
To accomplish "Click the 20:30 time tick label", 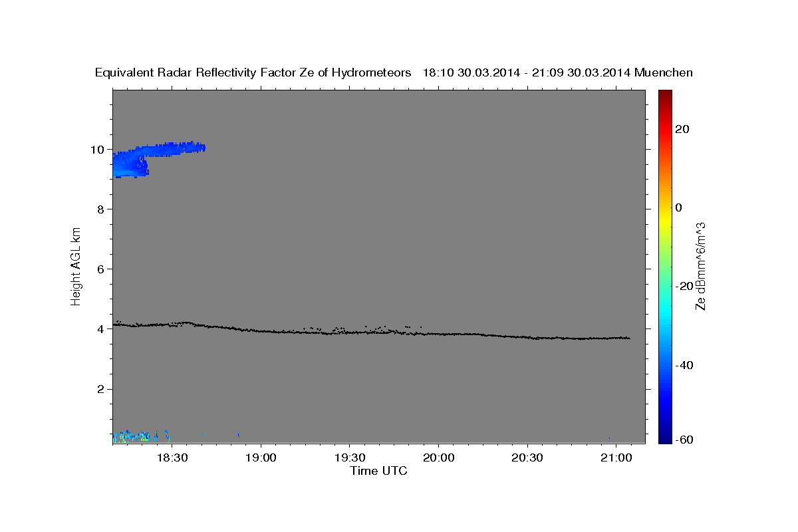I will coord(527,458).
